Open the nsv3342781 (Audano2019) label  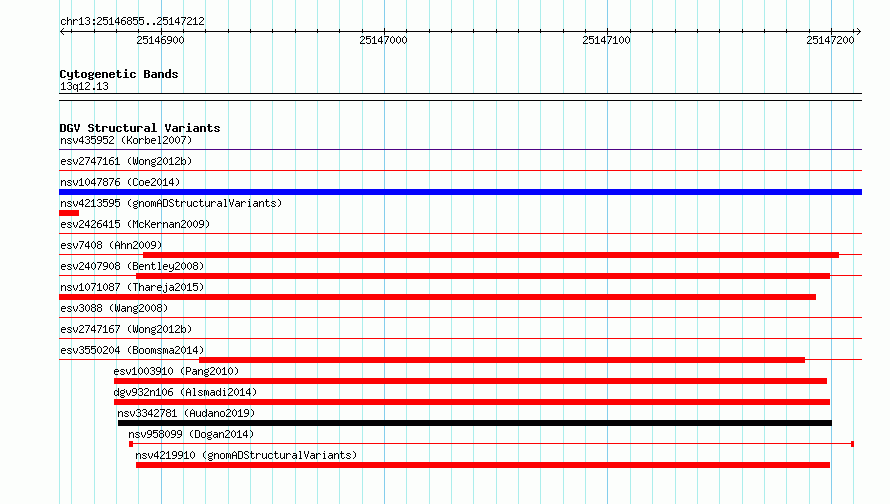[186, 413]
